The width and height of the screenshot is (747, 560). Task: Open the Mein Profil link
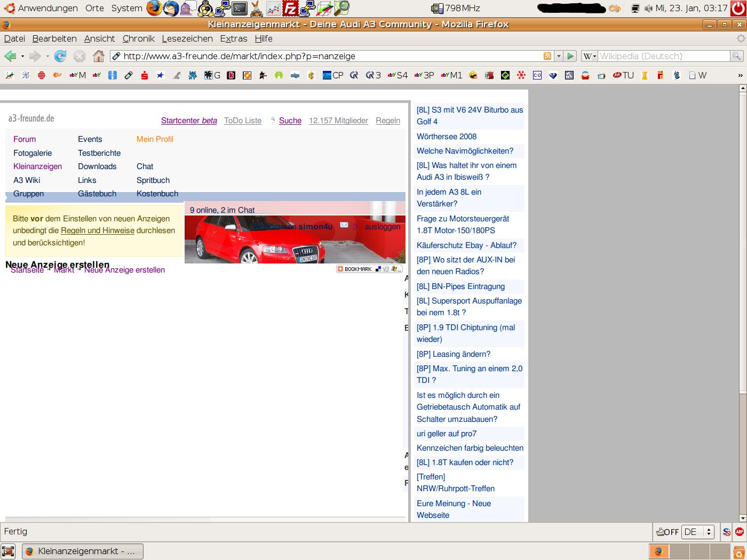(x=155, y=139)
